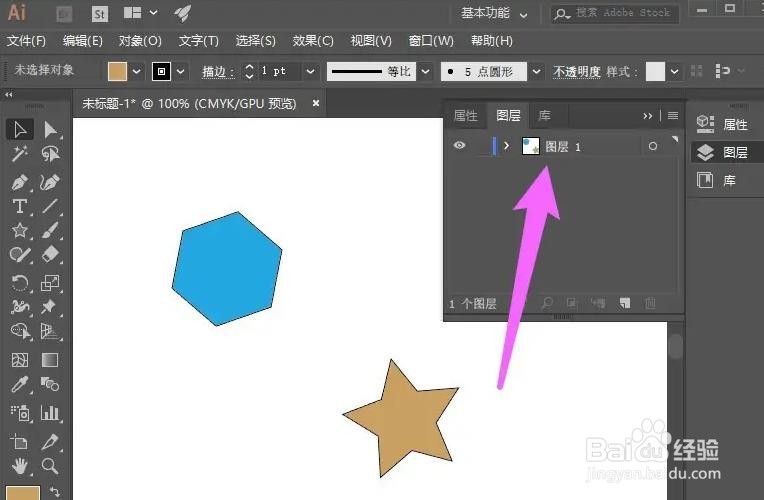Select the Puppet Warp pin tool
Image resolution: width=764 pixels, height=500 pixels.
coord(50,307)
